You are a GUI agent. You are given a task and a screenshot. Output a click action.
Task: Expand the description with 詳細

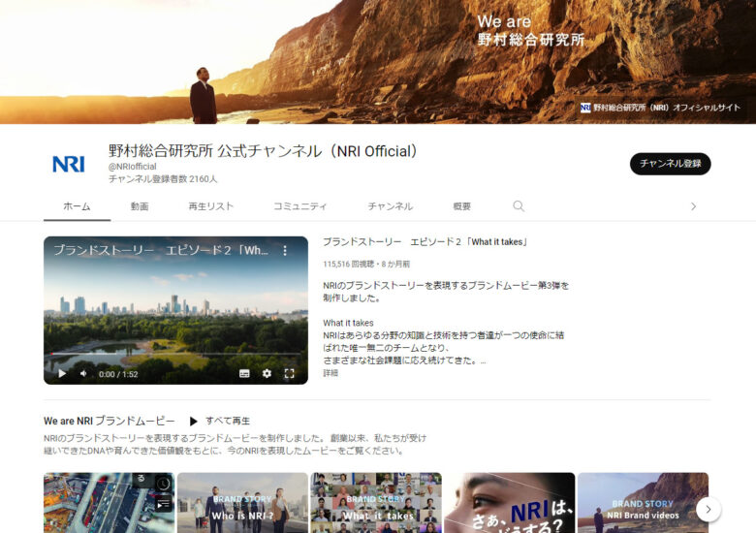pyautogui.click(x=331, y=372)
